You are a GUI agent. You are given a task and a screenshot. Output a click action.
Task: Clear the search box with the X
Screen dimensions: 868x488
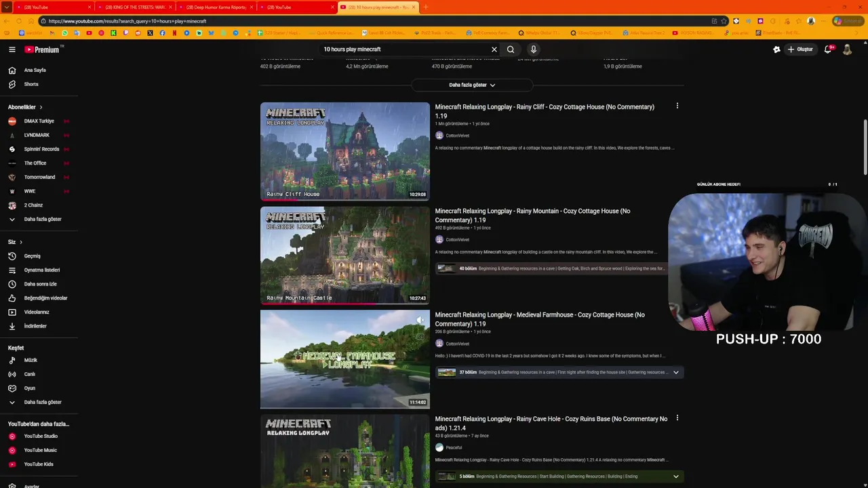tap(494, 49)
